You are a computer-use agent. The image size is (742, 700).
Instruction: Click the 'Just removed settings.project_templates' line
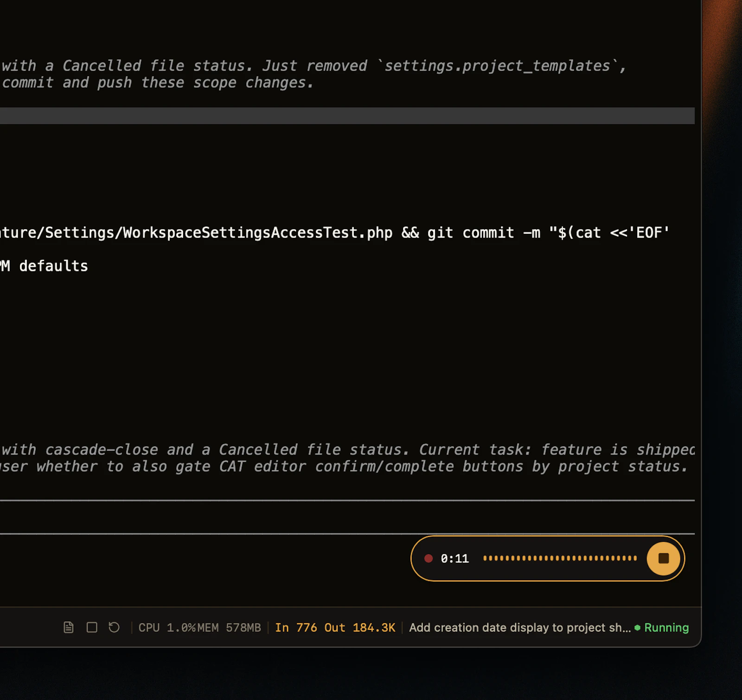click(x=313, y=66)
